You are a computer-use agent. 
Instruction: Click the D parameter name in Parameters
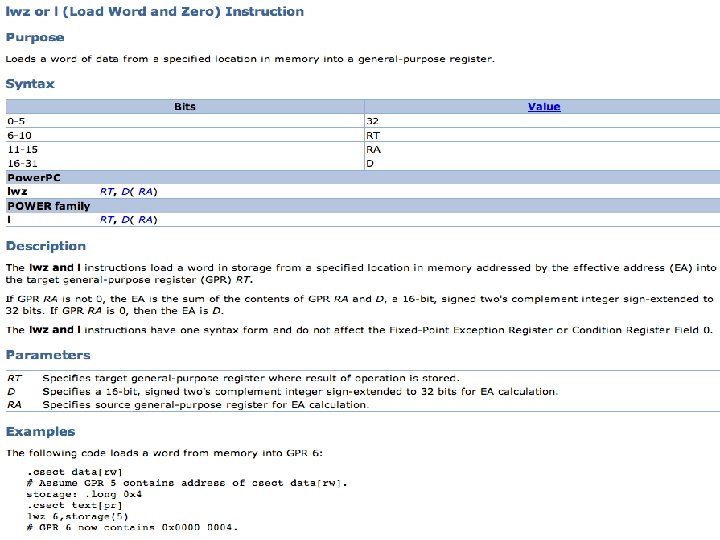tap(11, 392)
